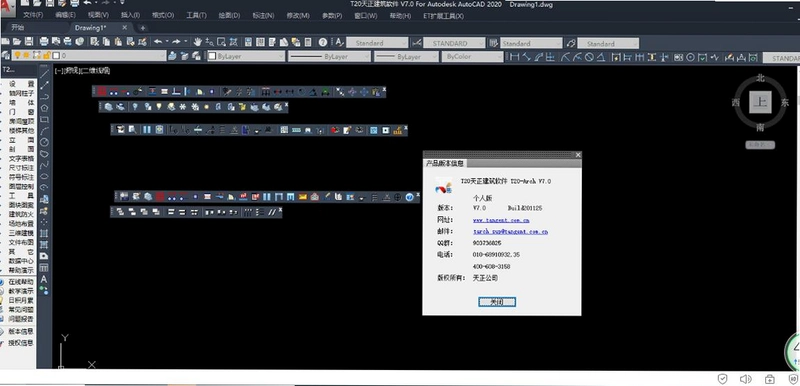Open the lineweight ByLayer dropdown
Screen dimensions: 800x386
pos(406,57)
